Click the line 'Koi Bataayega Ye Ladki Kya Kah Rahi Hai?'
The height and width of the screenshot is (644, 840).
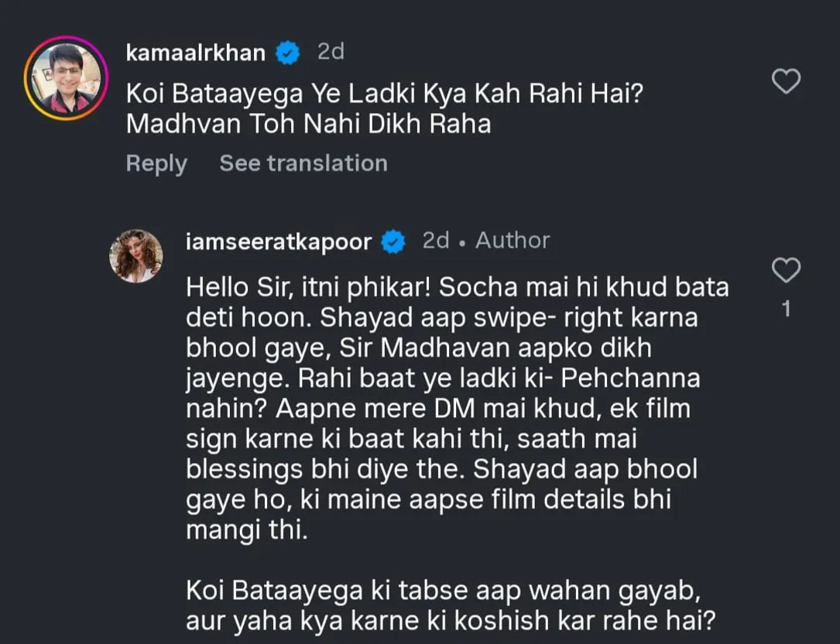click(x=384, y=95)
